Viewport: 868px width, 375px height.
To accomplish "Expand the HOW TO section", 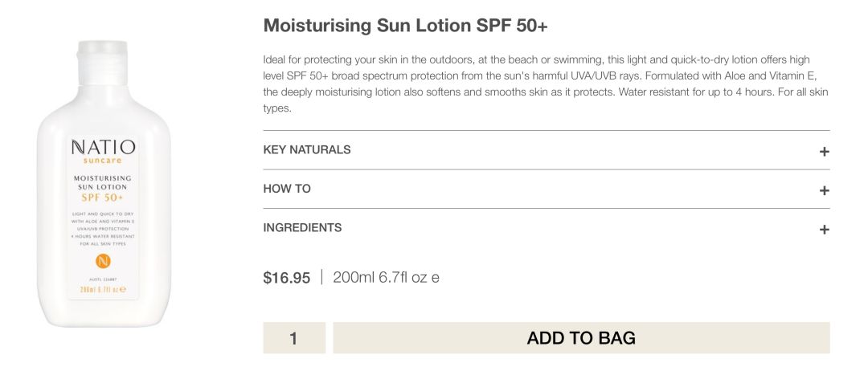I will pyautogui.click(x=547, y=190).
